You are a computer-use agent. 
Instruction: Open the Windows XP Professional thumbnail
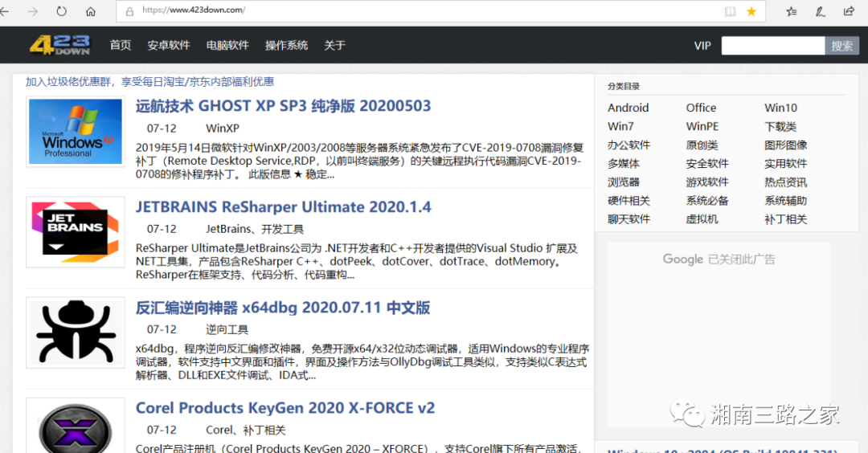[76, 132]
